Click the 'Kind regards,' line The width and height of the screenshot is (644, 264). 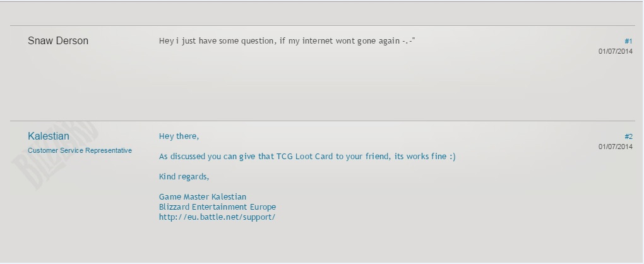pos(184,177)
